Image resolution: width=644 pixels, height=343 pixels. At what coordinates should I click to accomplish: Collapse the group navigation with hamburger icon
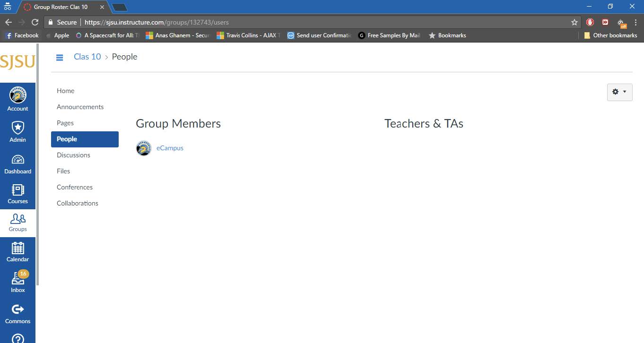pos(60,57)
